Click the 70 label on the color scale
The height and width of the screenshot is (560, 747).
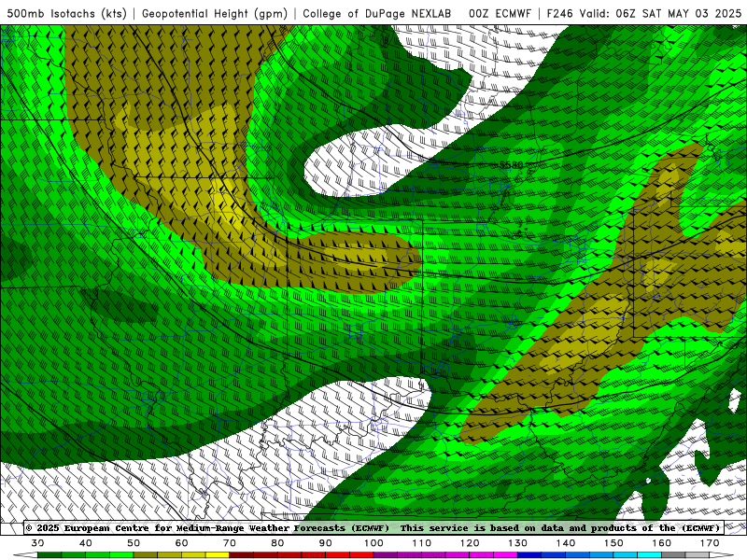click(230, 543)
